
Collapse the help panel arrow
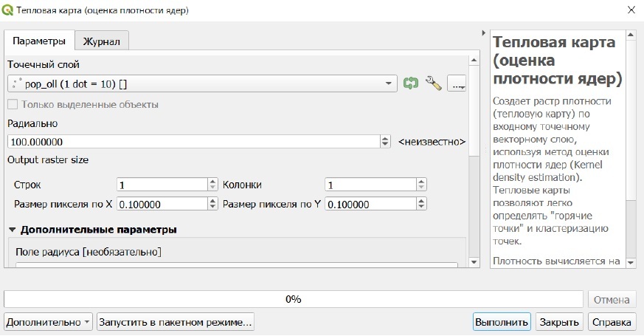point(483,34)
